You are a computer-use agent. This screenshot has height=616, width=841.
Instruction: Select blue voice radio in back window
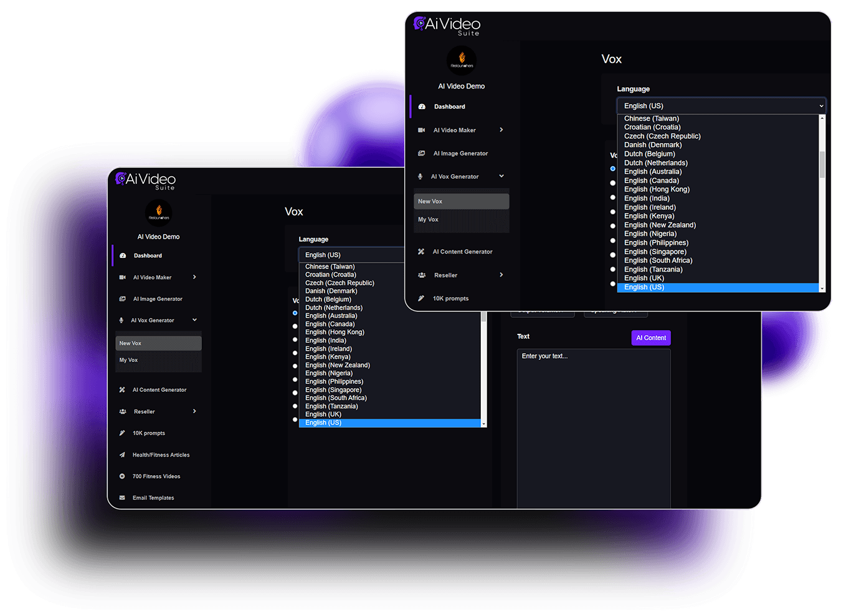click(x=295, y=313)
